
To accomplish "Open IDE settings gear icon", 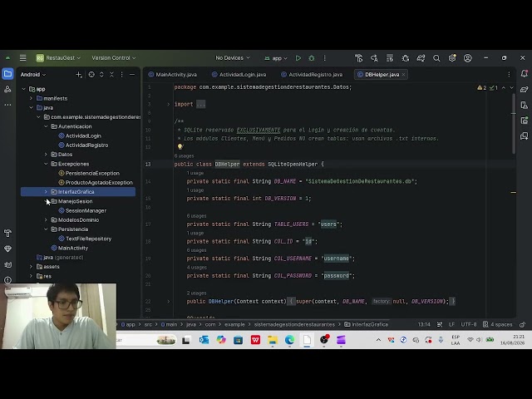I will point(452,58).
